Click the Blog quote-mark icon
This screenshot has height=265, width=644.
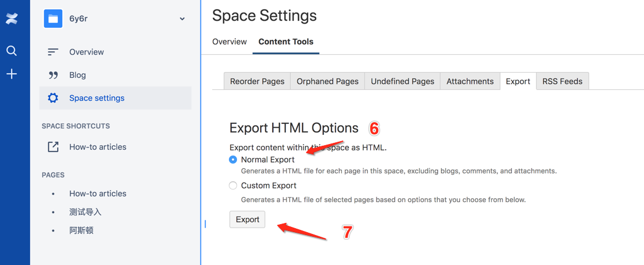click(x=53, y=75)
